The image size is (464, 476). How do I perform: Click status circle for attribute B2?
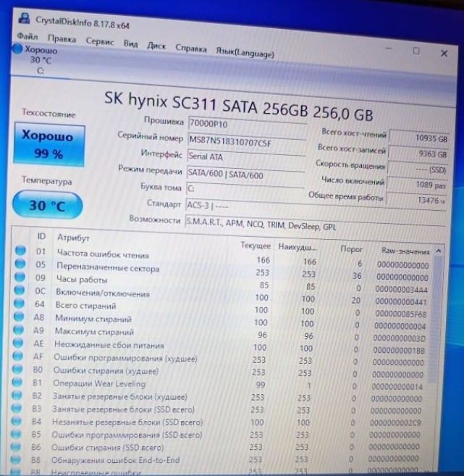(17, 395)
